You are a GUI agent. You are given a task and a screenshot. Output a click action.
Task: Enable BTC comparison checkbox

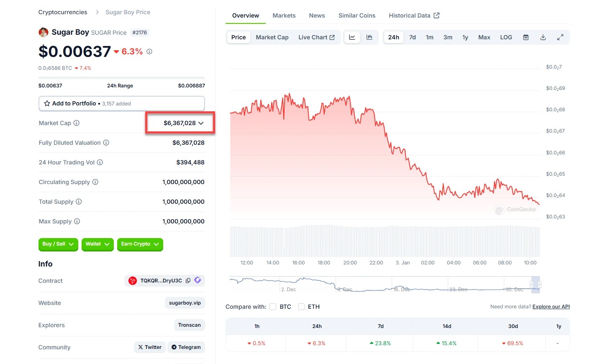tap(273, 307)
